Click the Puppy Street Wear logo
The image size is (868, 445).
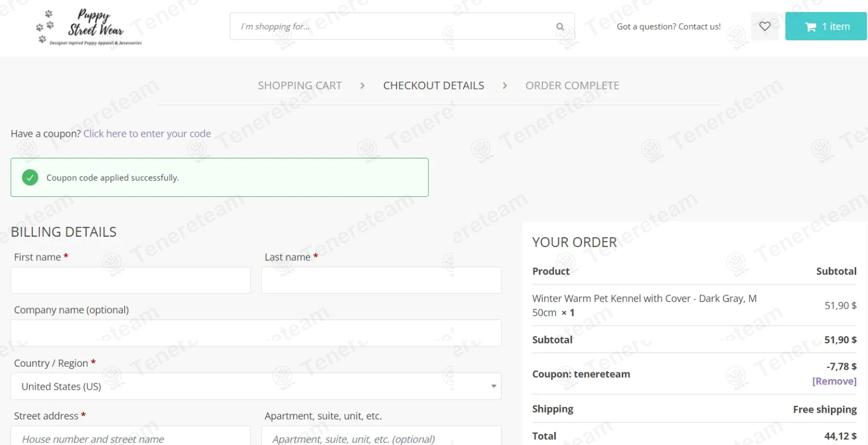pyautogui.click(x=89, y=27)
